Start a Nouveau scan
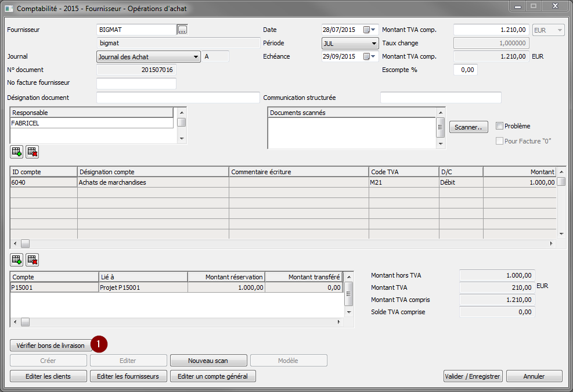 pyautogui.click(x=208, y=361)
